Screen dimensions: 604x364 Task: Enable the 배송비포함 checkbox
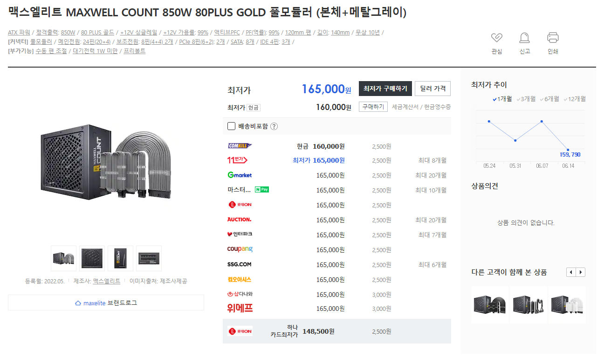point(231,126)
